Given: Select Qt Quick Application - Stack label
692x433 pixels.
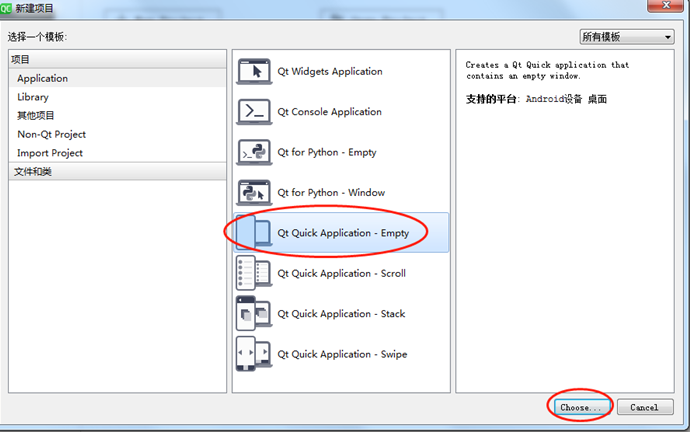Looking at the screenshot, I should [x=341, y=313].
